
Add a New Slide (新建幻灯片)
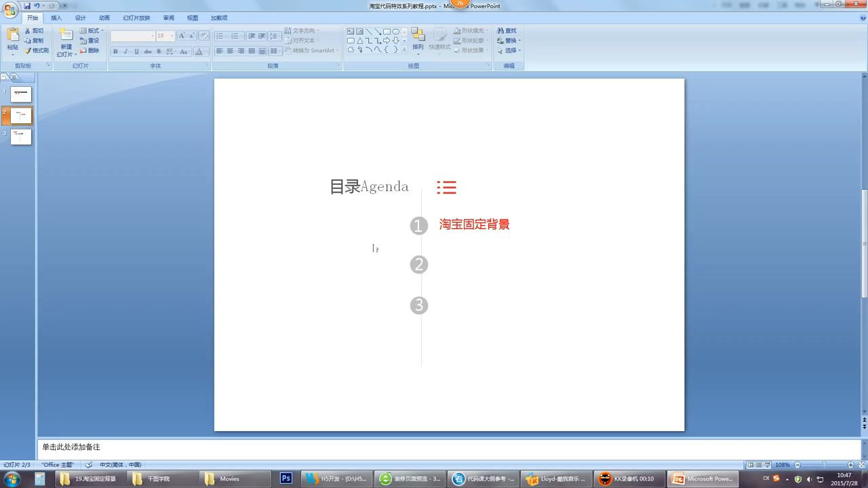click(x=66, y=42)
